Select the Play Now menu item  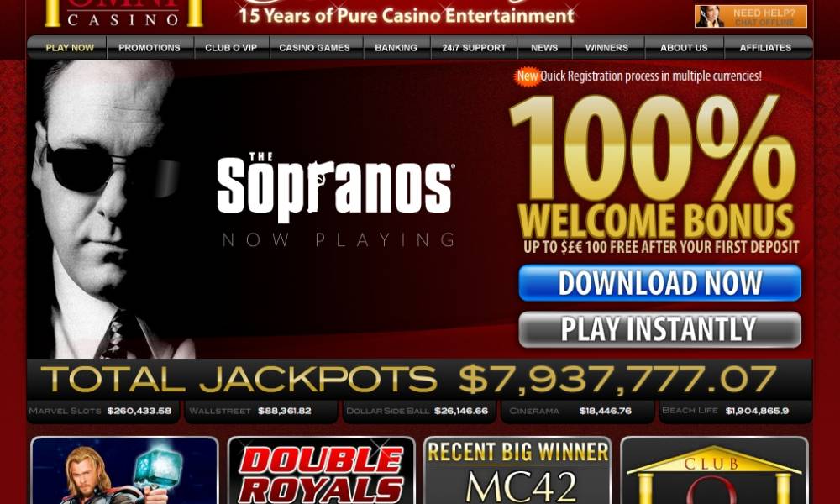70,48
